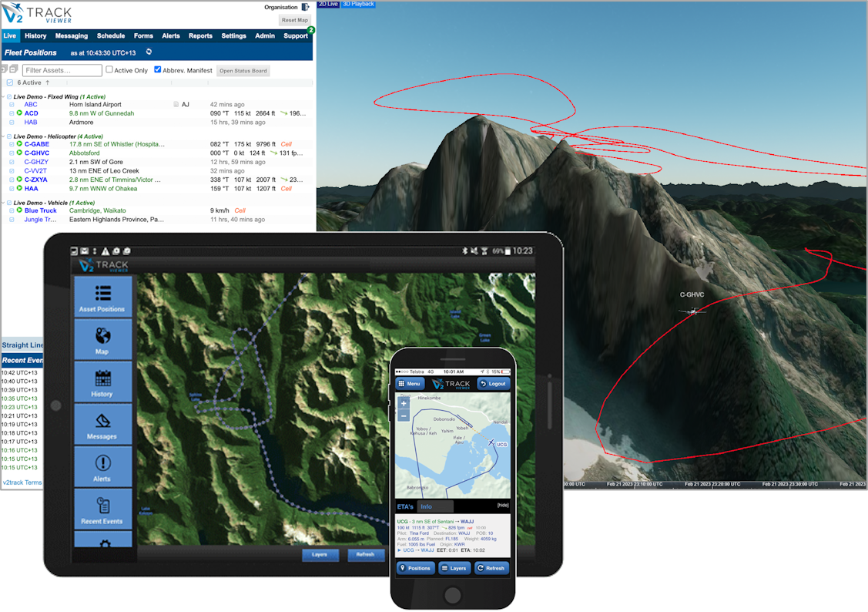
Task: Open the Messaging menu tab
Action: pos(71,36)
